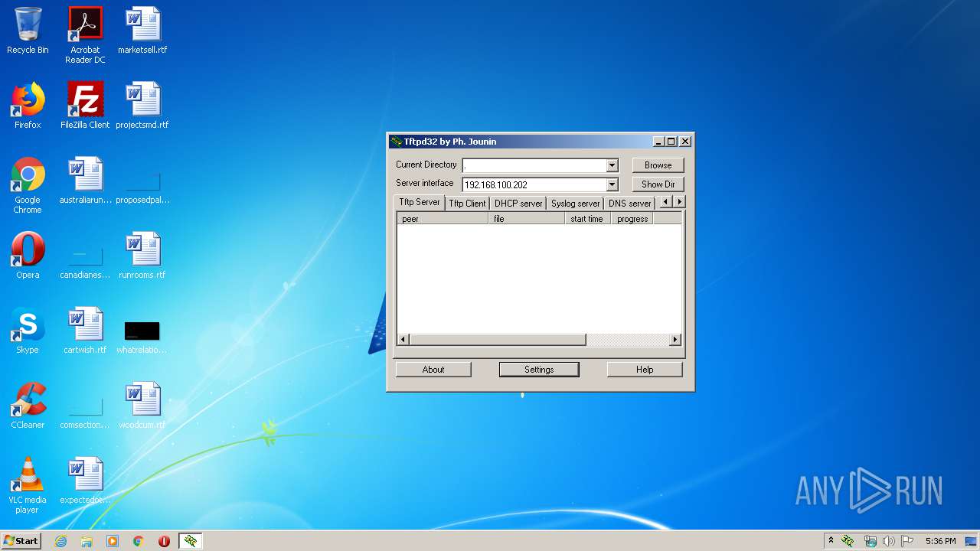Launch FileZilla Client shortcut
Viewport: 980px width, 551px height.
pos(85,106)
